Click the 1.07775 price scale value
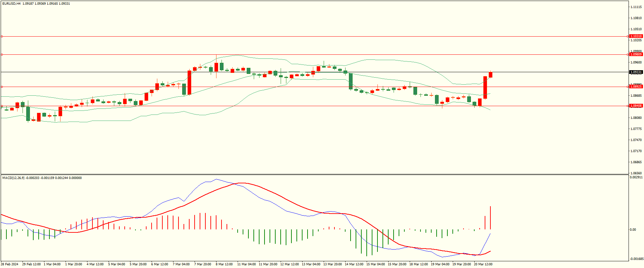Screen dimensions: 644x268 [636, 129]
